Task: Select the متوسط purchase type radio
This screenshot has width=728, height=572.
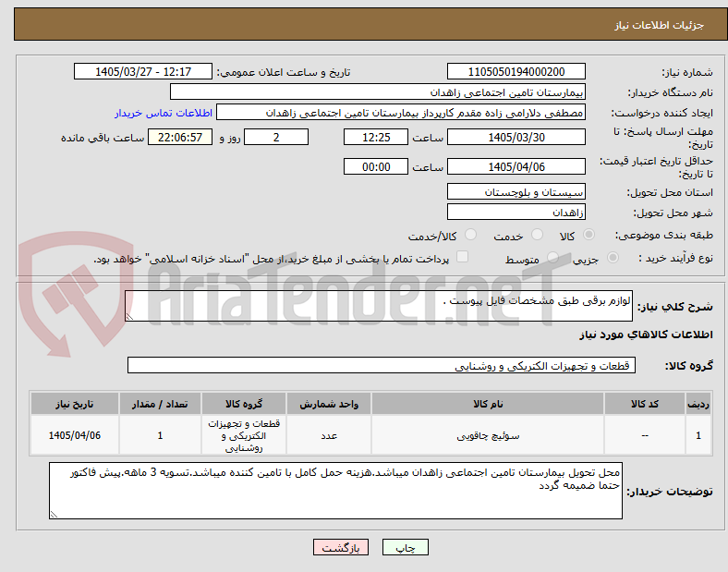Action: tap(552, 258)
